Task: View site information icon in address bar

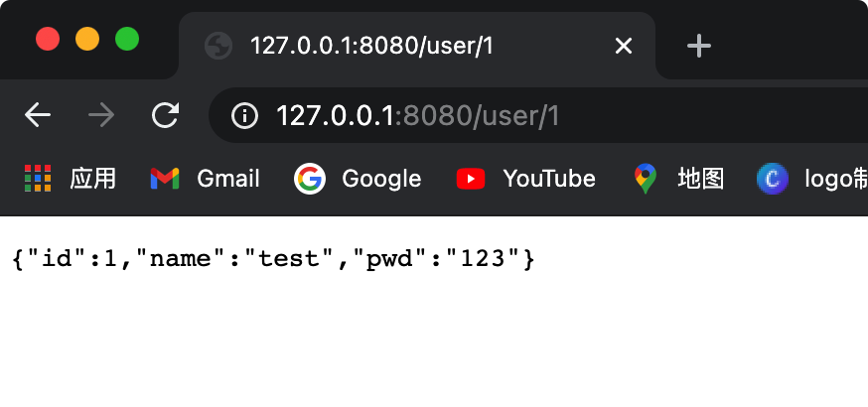Action: 244,116
